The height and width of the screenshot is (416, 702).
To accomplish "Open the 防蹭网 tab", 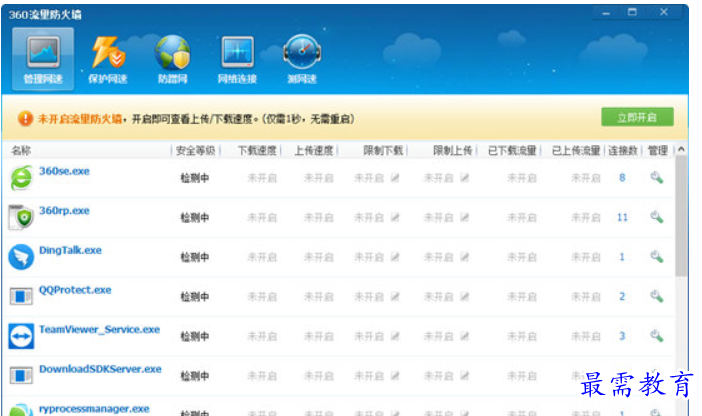I will (173, 60).
